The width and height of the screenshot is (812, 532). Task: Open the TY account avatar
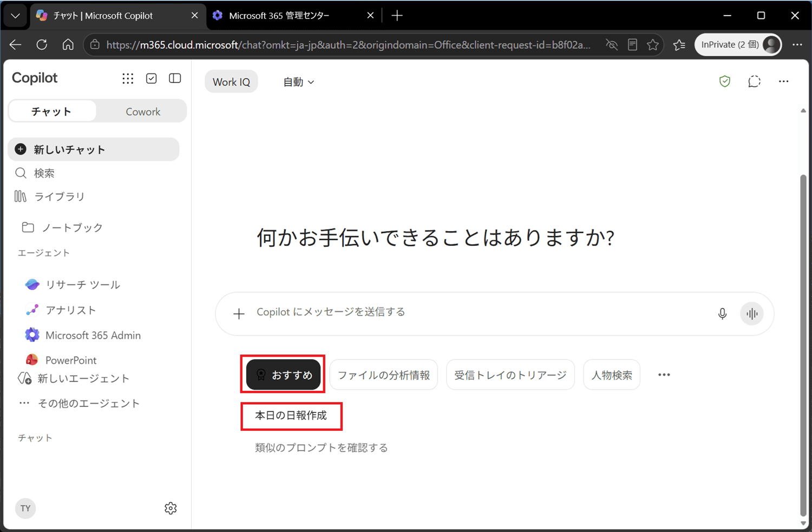pos(25,508)
